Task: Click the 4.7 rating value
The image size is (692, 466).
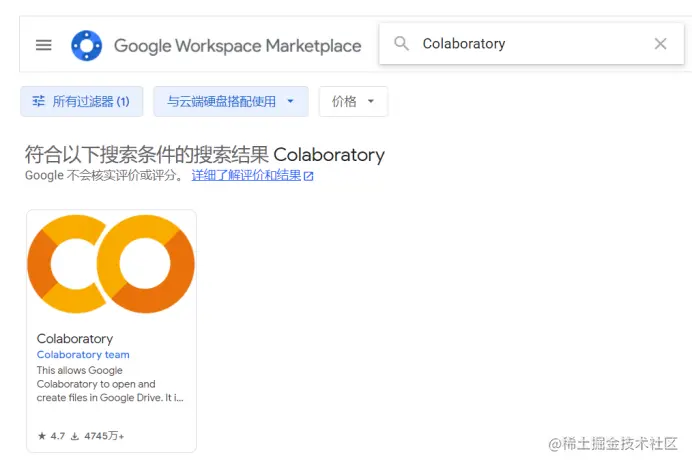Action: point(58,436)
